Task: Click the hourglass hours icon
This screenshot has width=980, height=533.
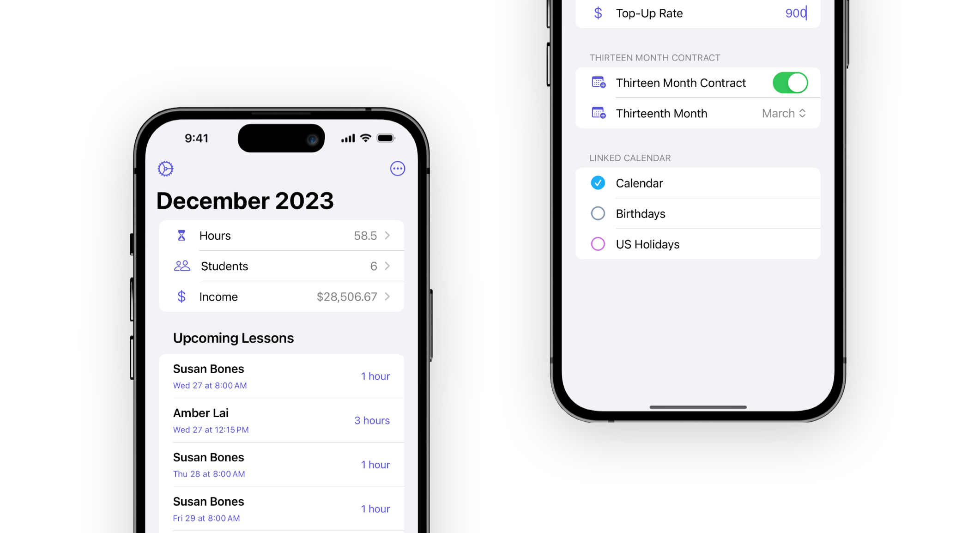Action: [x=181, y=235]
